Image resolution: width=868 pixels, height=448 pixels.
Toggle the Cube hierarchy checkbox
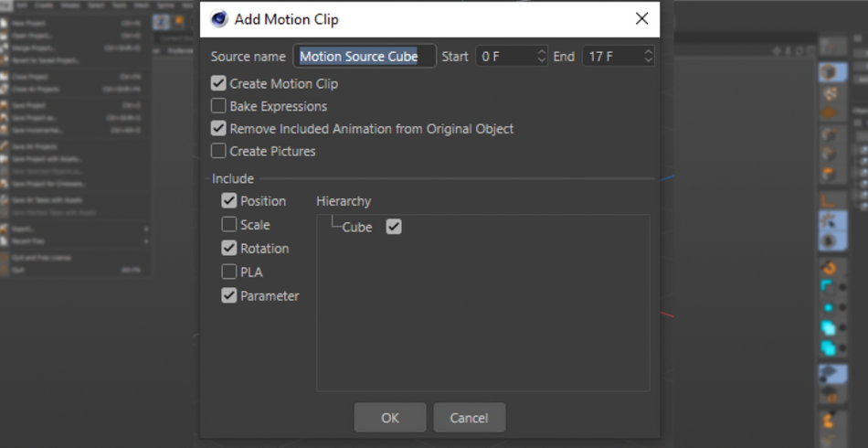click(394, 227)
